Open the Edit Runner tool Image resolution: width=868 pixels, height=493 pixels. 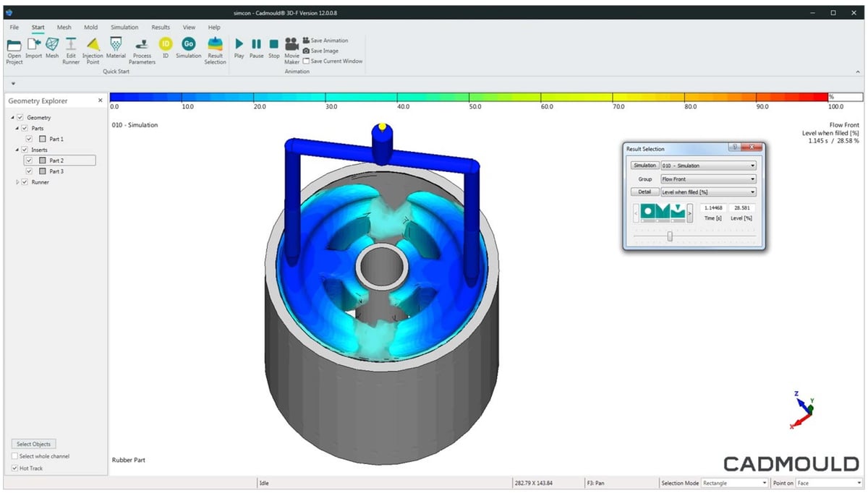click(x=71, y=44)
